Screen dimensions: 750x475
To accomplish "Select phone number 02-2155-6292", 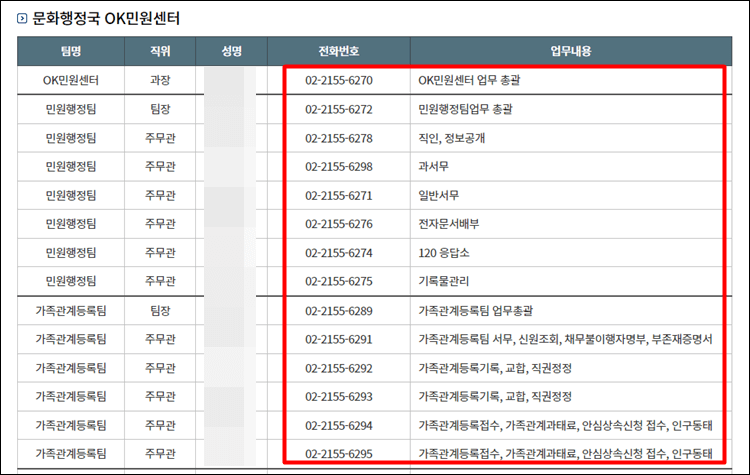I will tap(339, 369).
